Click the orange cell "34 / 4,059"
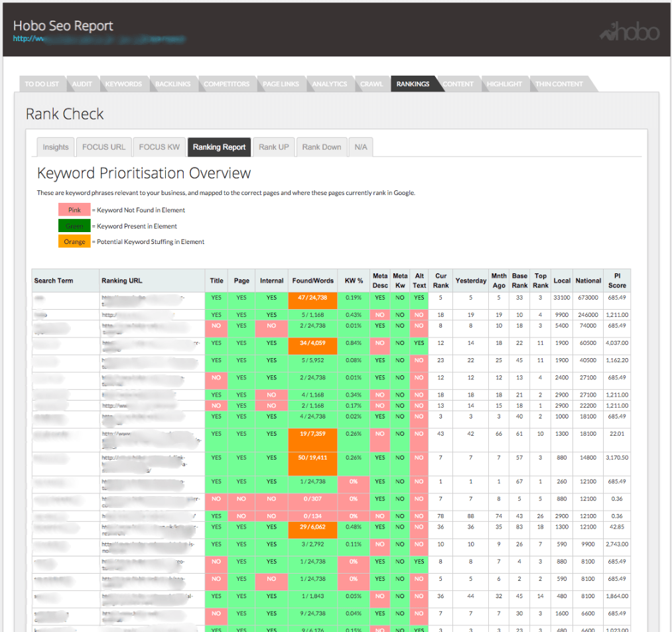This screenshot has width=672, height=632. tap(313, 346)
